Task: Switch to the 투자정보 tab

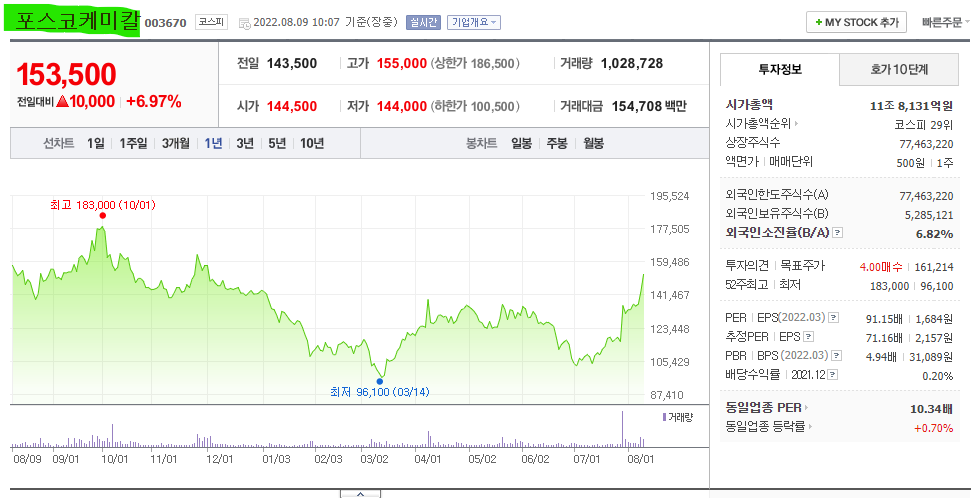Action: [779, 69]
